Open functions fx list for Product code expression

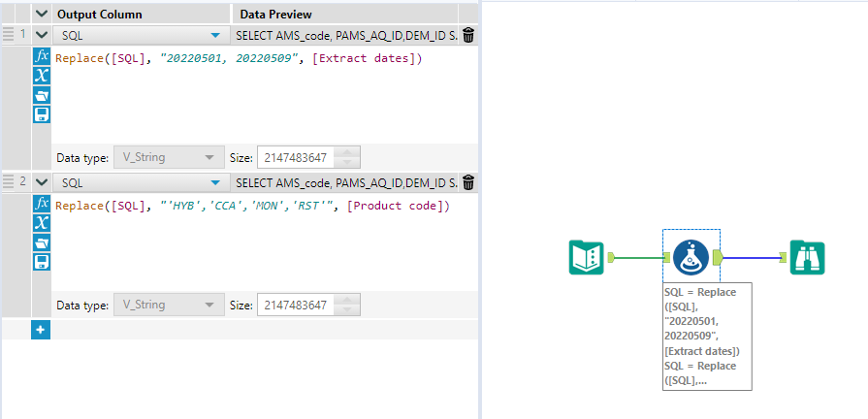pos(42,204)
